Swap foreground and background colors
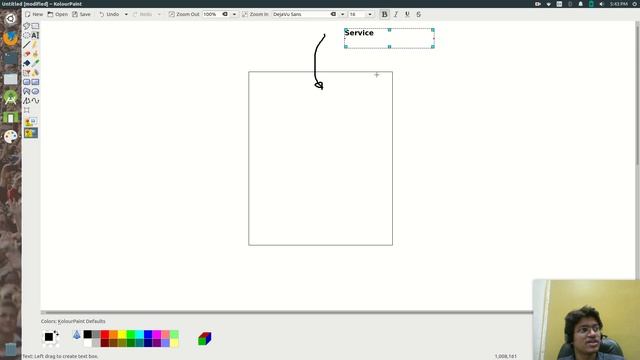 [x=56, y=333]
